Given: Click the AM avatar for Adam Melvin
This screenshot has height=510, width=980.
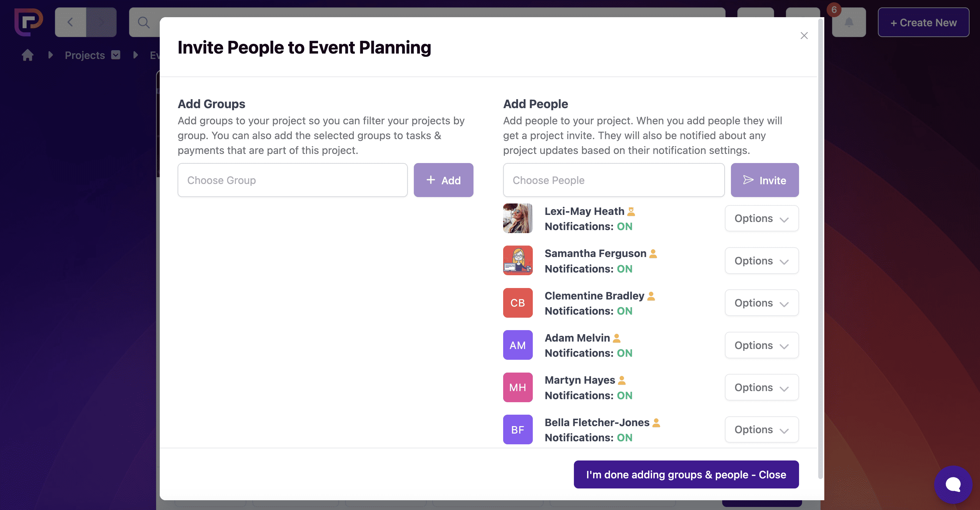Looking at the screenshot, I should 517,345.
